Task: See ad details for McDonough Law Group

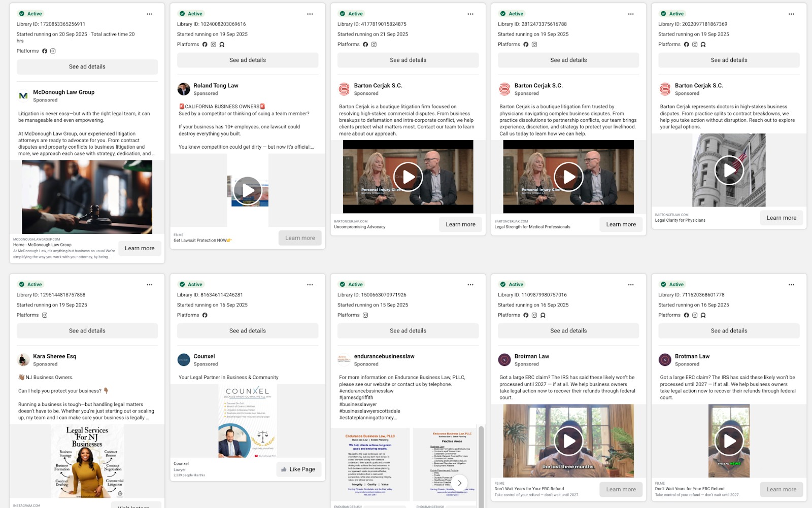Action: 87,67
